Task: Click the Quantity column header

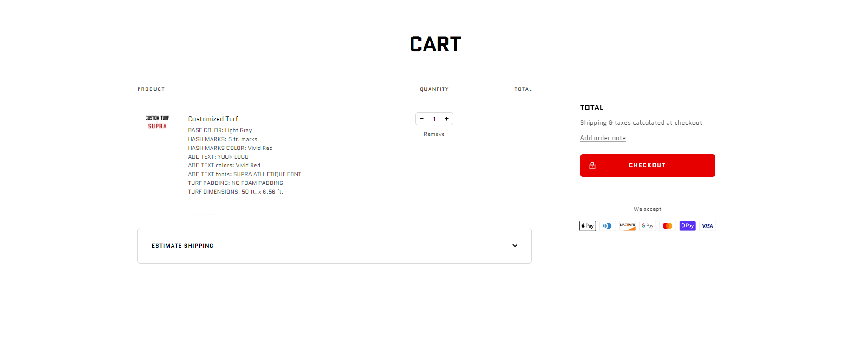Action: (434, 89)
